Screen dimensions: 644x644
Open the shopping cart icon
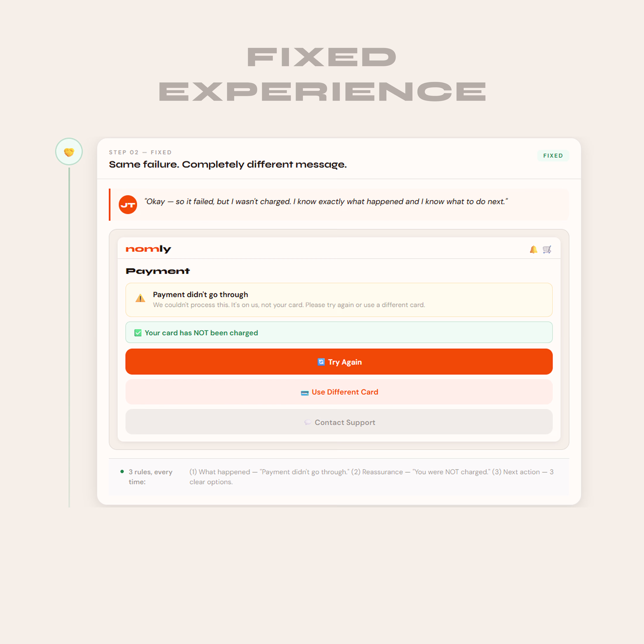point(547,249)
